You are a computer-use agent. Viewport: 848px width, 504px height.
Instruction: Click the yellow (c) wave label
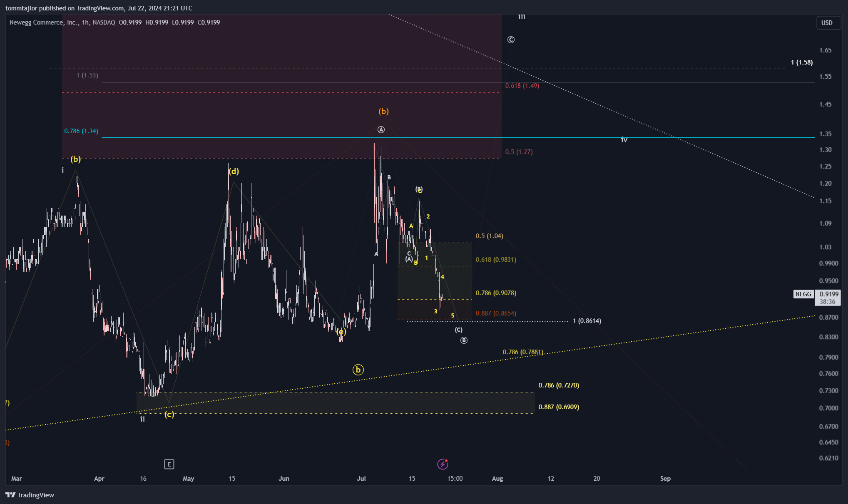click(169, 414)
